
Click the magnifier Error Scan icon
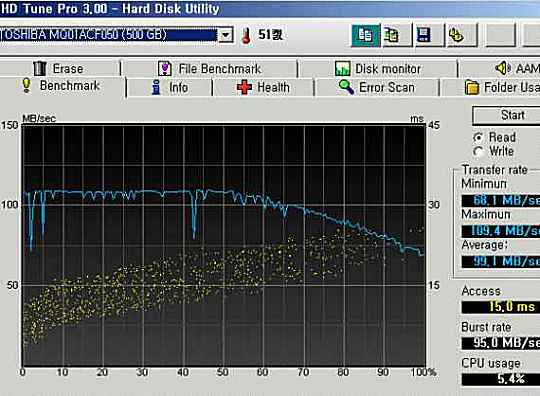pos(346,87)
